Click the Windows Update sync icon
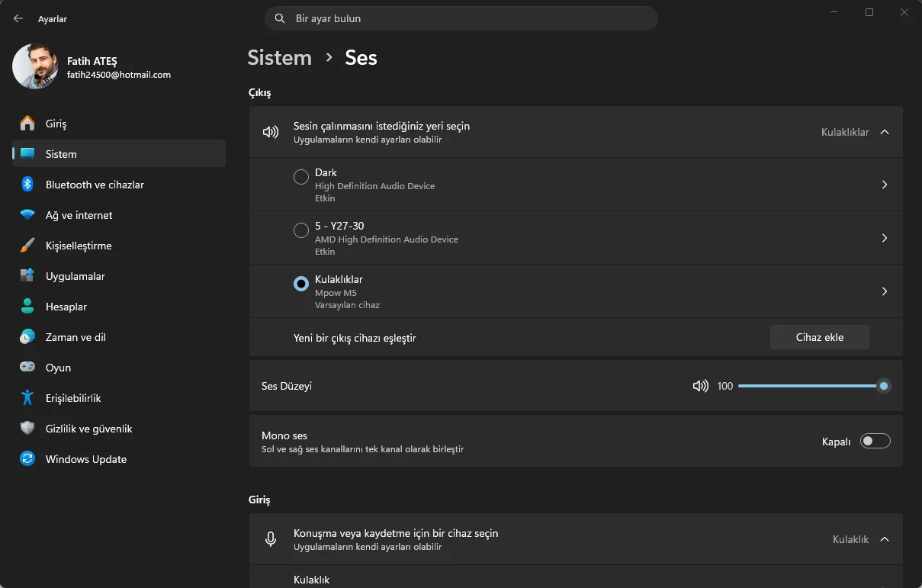 (x=27, y=459)
